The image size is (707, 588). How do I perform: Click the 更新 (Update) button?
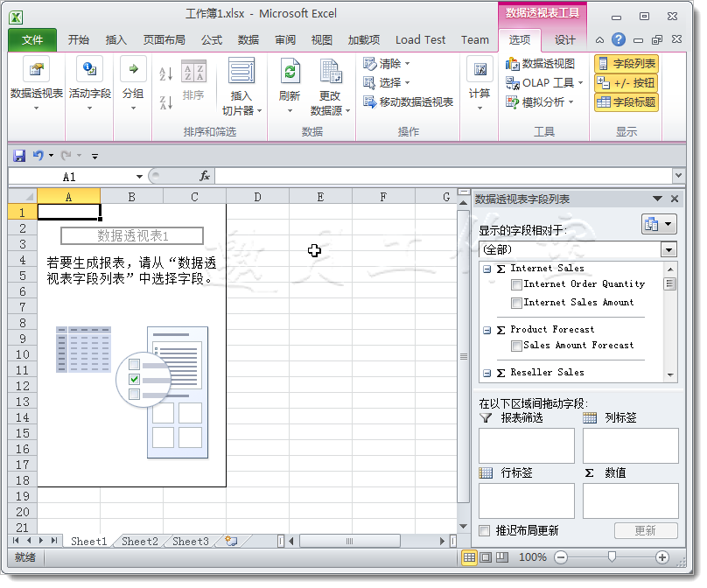coord(646,531)
